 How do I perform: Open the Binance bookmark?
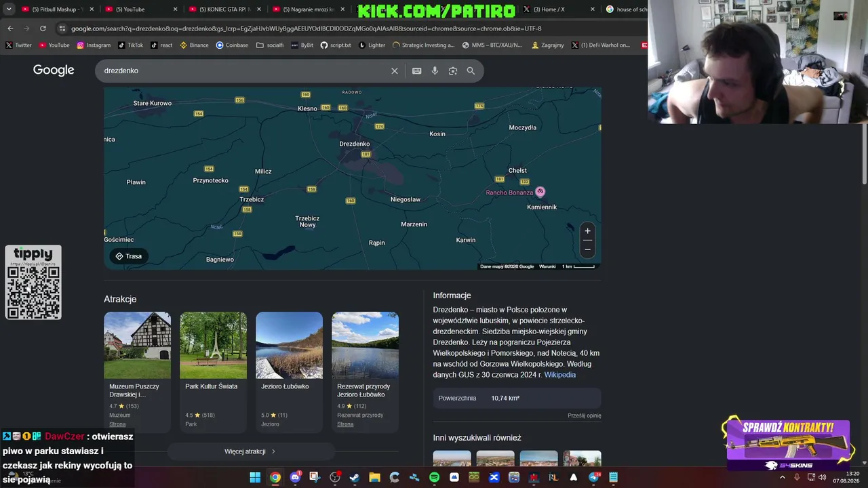point(194,45)
